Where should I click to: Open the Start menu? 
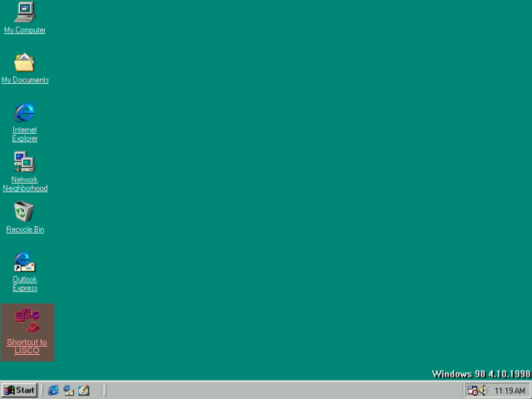19,390
